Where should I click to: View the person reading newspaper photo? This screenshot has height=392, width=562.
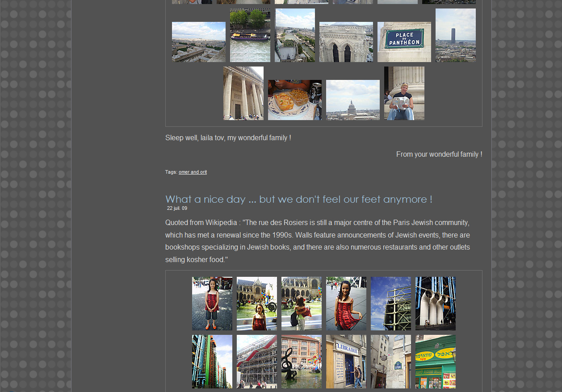click(x=404, y=93)
